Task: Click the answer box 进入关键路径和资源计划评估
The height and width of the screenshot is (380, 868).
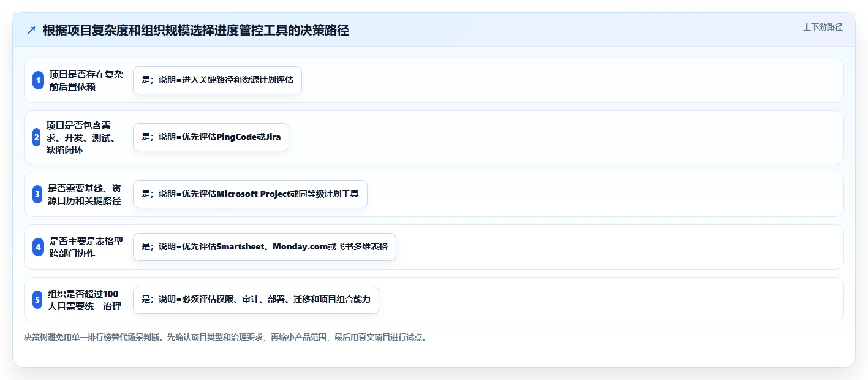Action: 217,80
